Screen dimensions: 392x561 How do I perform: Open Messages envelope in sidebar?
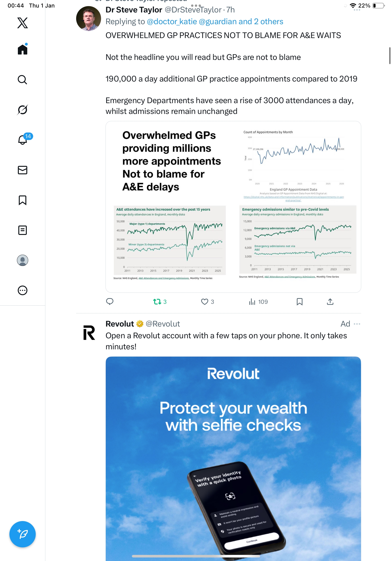pos(23,170)
